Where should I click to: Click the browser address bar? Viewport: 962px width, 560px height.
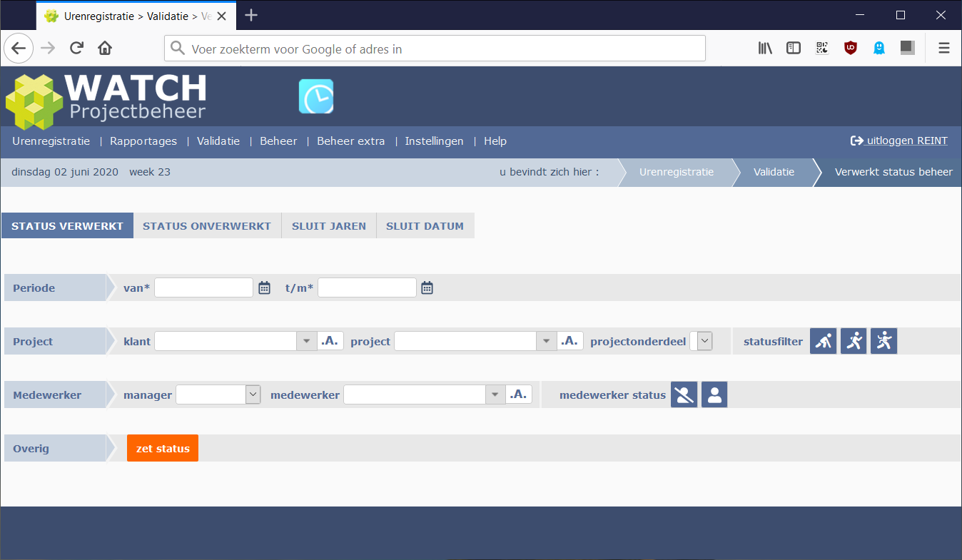pyautogui.click(x=435, y=49)
